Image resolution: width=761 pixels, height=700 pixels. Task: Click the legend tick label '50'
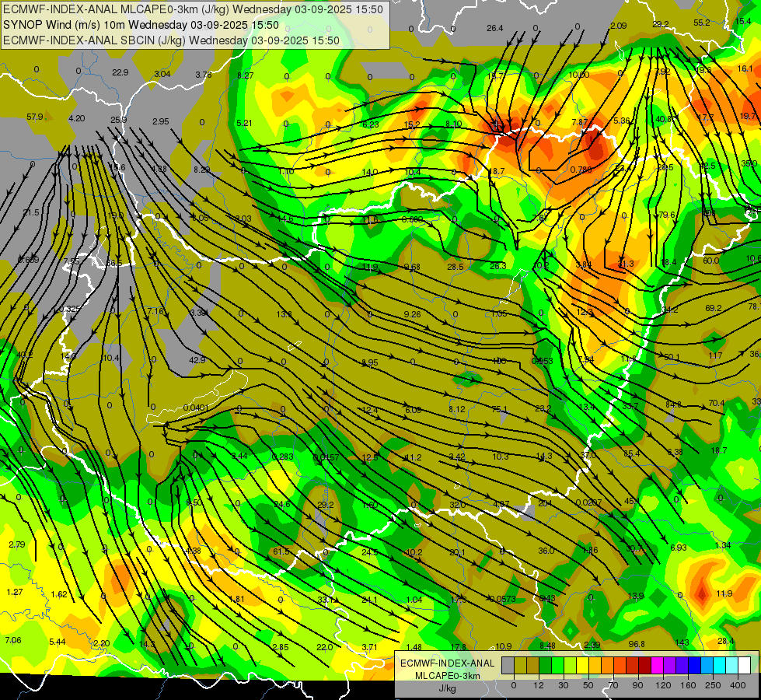click(588, 685)
